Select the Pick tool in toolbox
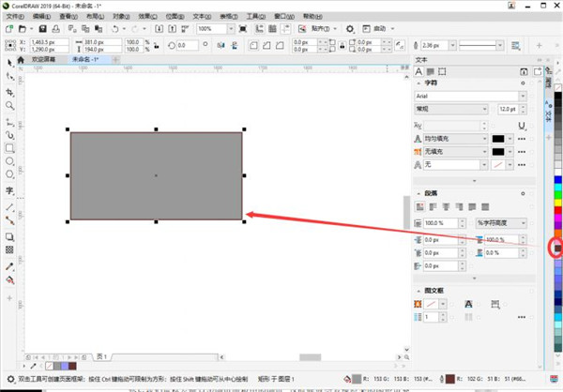Image resolution: width=563 pixels, height=392 pixels. [x=9, y=63]
